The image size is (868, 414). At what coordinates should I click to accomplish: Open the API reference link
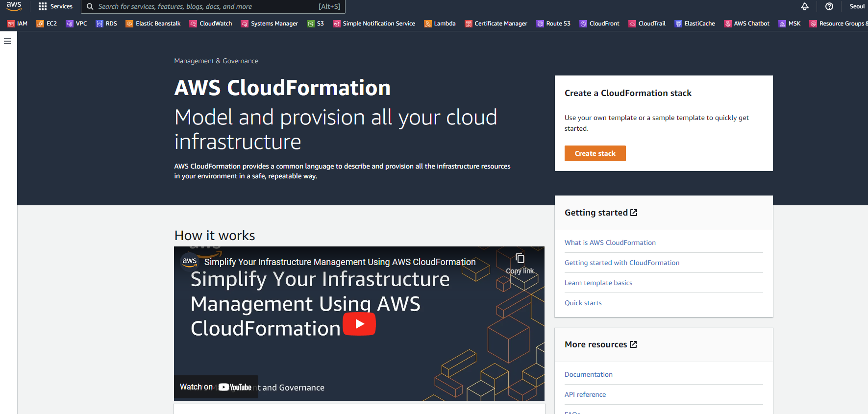pyautogui.click(x=585, y=394)
